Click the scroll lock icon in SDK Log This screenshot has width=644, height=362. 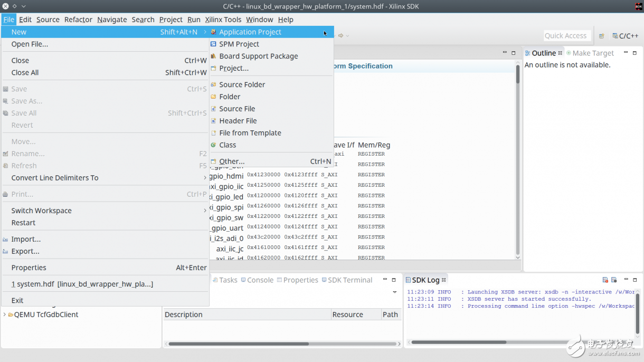coord(614,280)
